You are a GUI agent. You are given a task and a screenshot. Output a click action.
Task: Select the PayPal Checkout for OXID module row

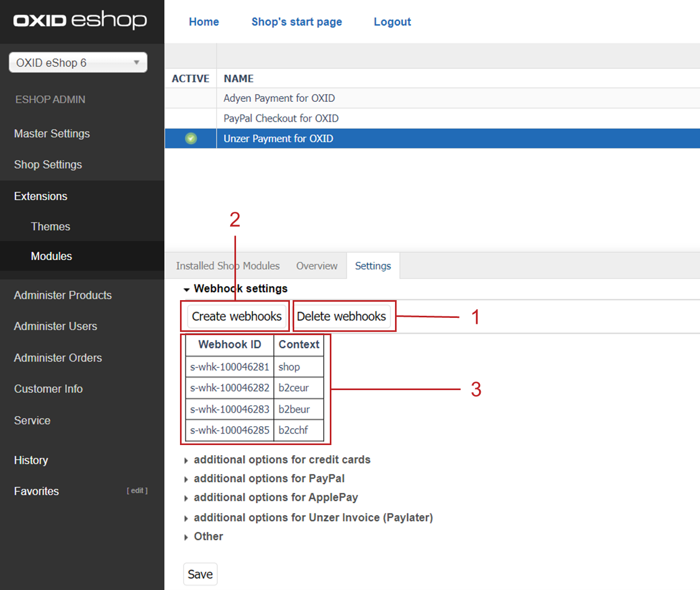point(432,118)
